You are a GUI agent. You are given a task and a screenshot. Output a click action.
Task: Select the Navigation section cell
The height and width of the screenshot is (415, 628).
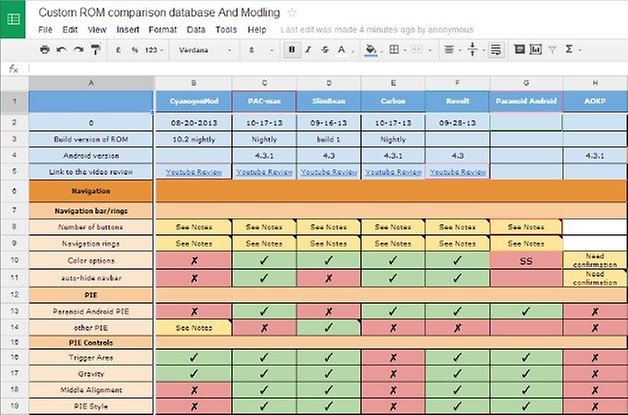coord(91,191)
